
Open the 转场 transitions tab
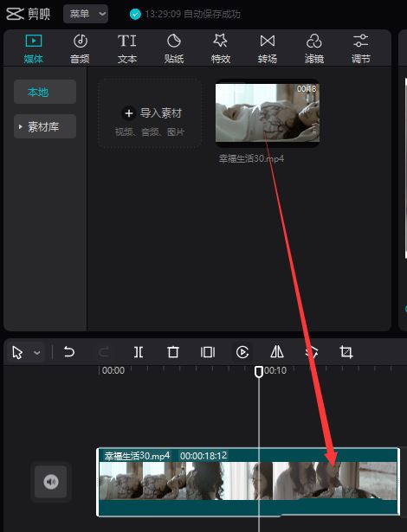(x=268, y=48)
